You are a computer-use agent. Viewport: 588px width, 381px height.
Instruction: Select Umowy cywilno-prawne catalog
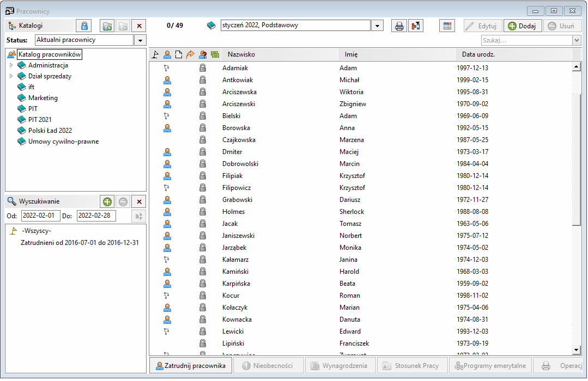[63, 142]
